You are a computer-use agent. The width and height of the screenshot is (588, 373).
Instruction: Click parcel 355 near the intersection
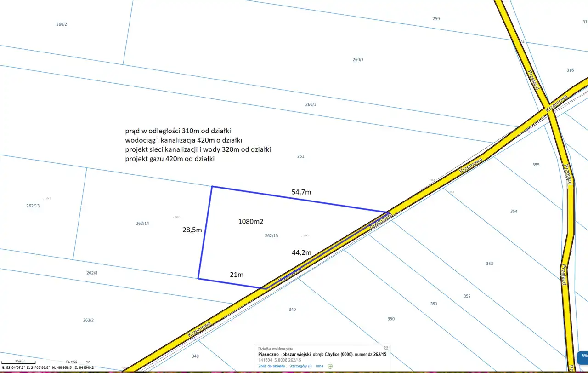[x=536, y=165]
